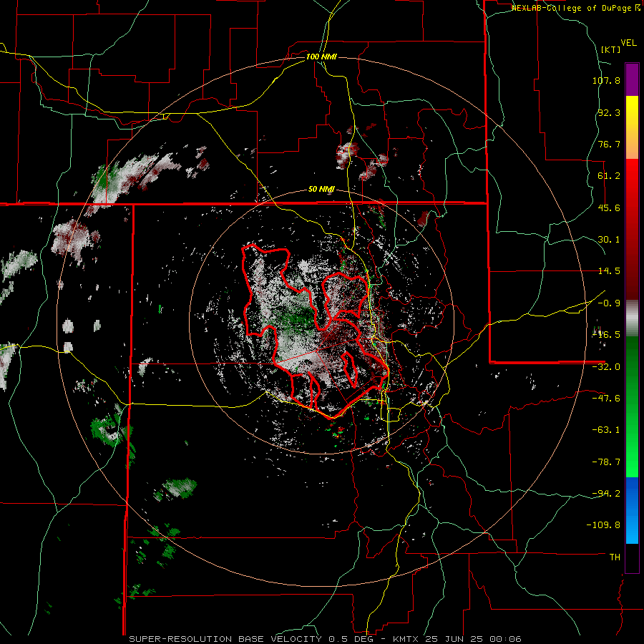The height and width of the screenshot is (644, 644).
Task: Select the 76.7 velocity scale value
Action: [x=609, y=144]
